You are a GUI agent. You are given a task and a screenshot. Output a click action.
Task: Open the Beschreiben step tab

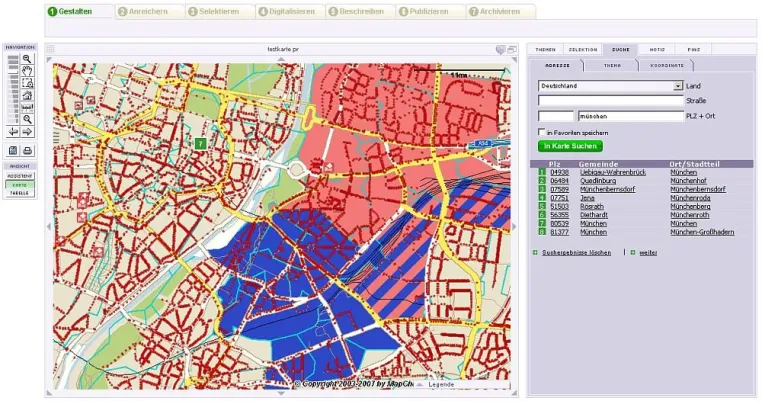pos(359,12)
